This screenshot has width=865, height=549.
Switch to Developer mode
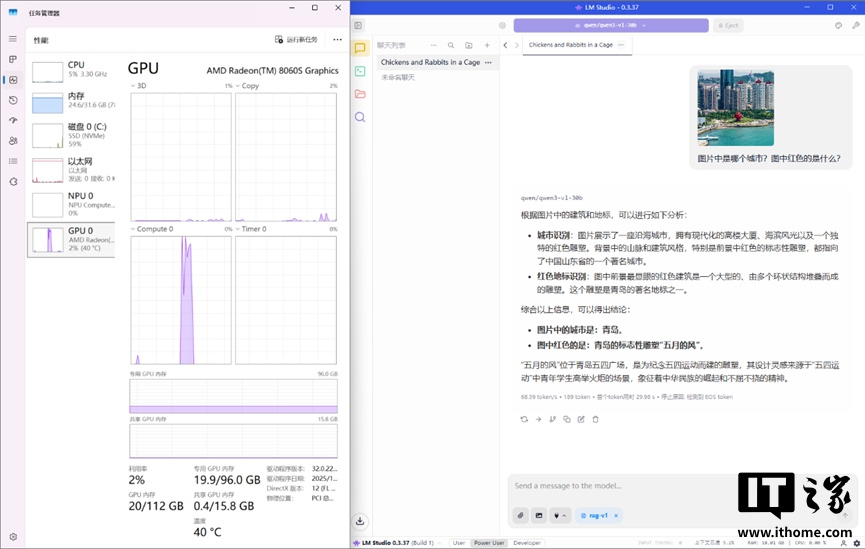click(527, 543)
